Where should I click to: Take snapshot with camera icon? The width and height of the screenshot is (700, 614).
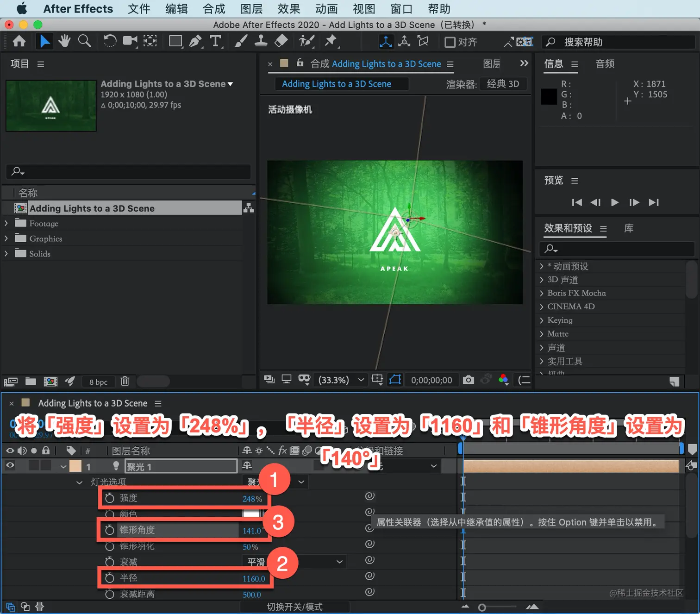coord(469,380)
